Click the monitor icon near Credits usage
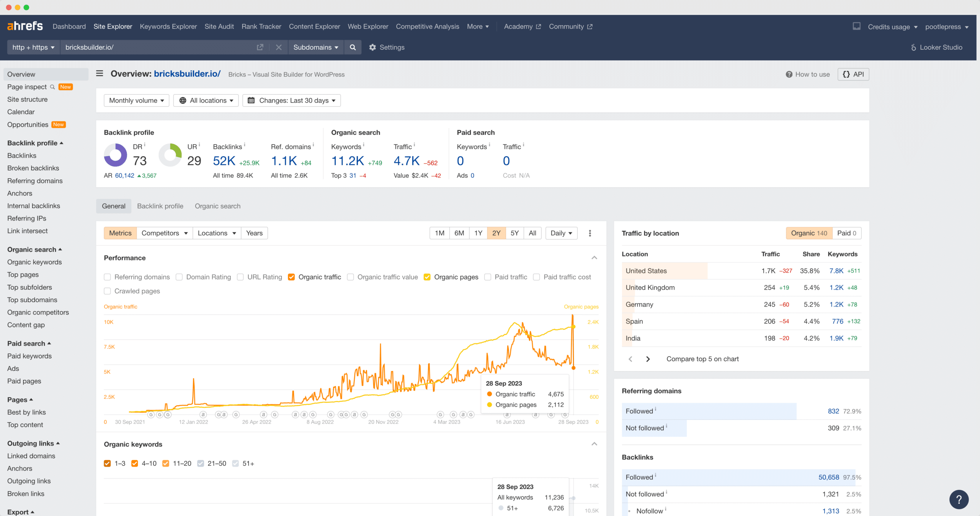This screenshot has width=980, height=516. pyautogui.click(x=856, y=26)
